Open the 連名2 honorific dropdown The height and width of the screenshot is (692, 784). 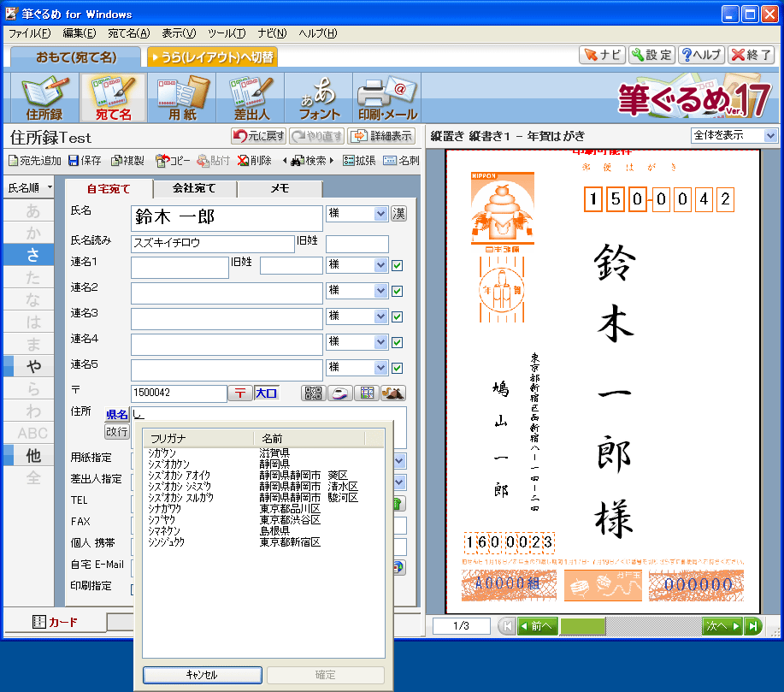click(381, 290)
